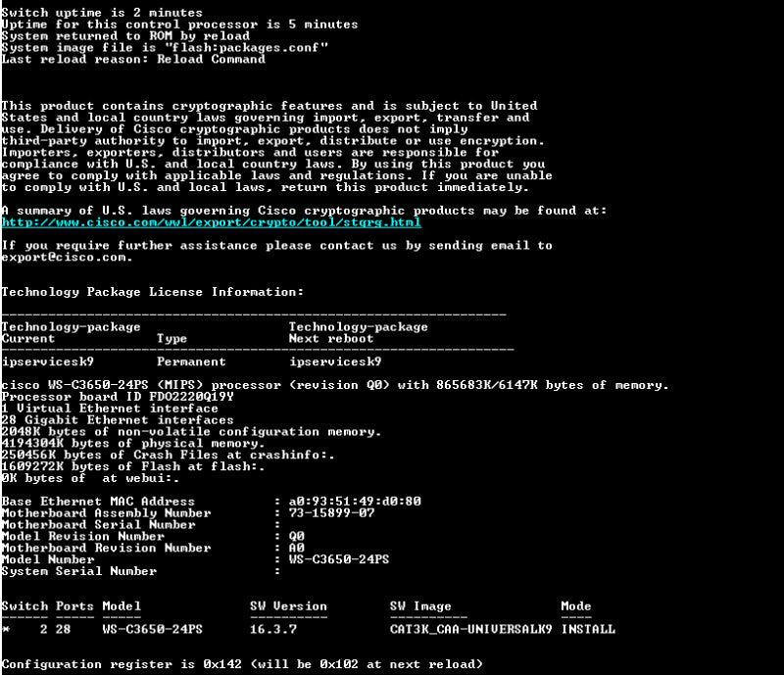784x675 pixels.
Task: Open the cisco.com crypto export URL link
Action: 211,222
